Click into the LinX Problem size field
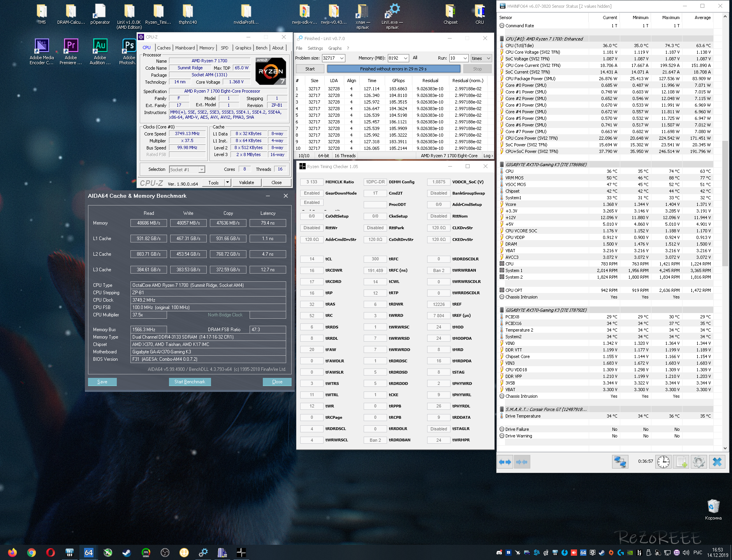This screenshot has width=732, height=560. [330, 58]
